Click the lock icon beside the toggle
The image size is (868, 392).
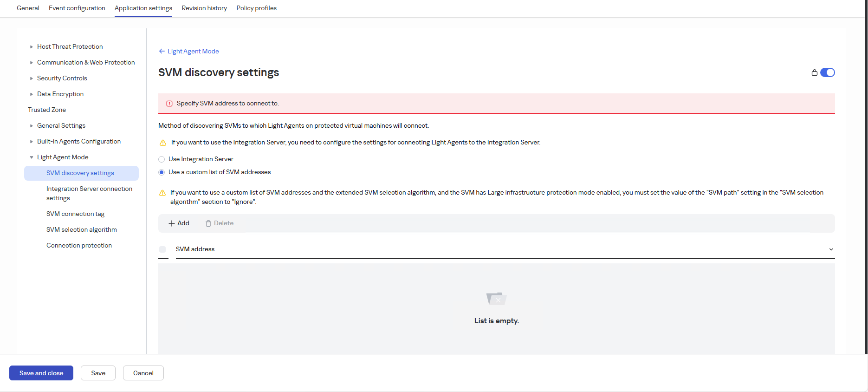pos(814,72)
